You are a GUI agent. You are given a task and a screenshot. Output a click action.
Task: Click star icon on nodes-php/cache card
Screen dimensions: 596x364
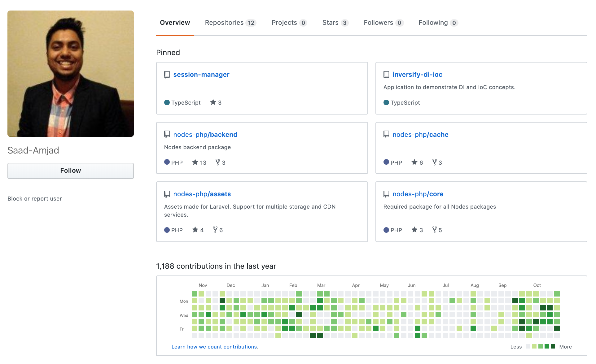tap(414, 162)
